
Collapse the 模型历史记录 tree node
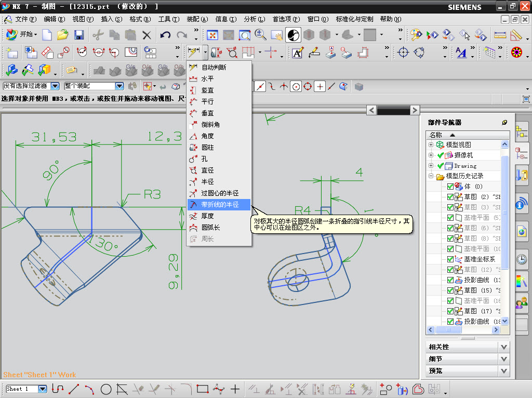coord(431,176)
